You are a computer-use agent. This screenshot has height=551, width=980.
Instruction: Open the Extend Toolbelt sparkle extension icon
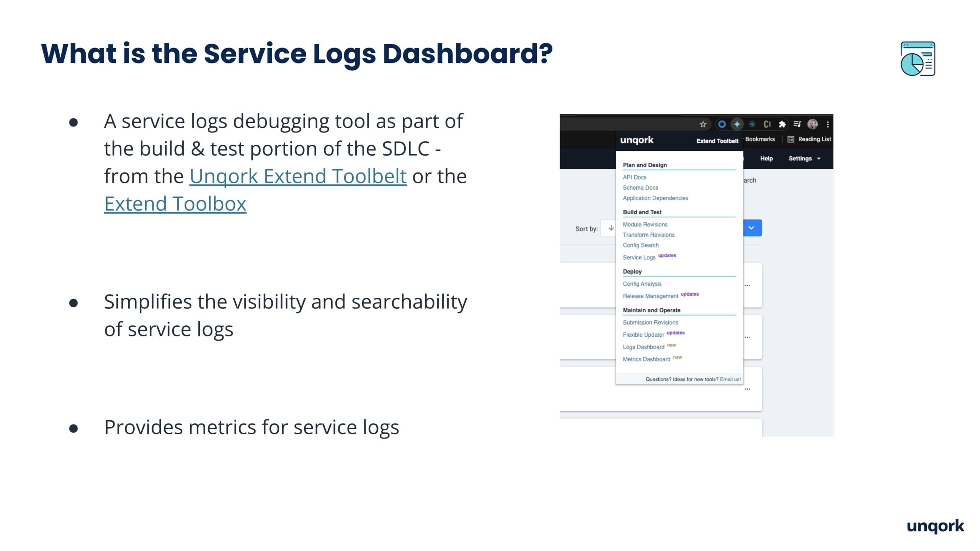[737, 124]
